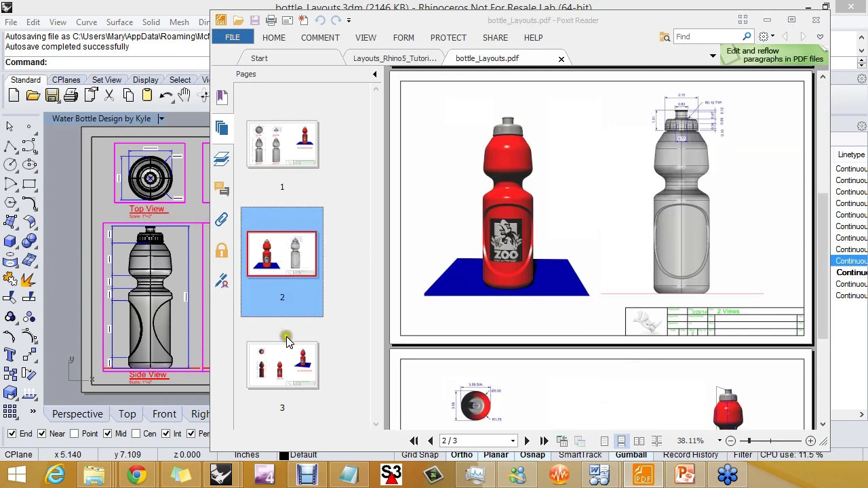The width and height of the screenshot is (868, 488).
Task: Go to the previous page in Foxit
Action: click(x=430, y=441)
